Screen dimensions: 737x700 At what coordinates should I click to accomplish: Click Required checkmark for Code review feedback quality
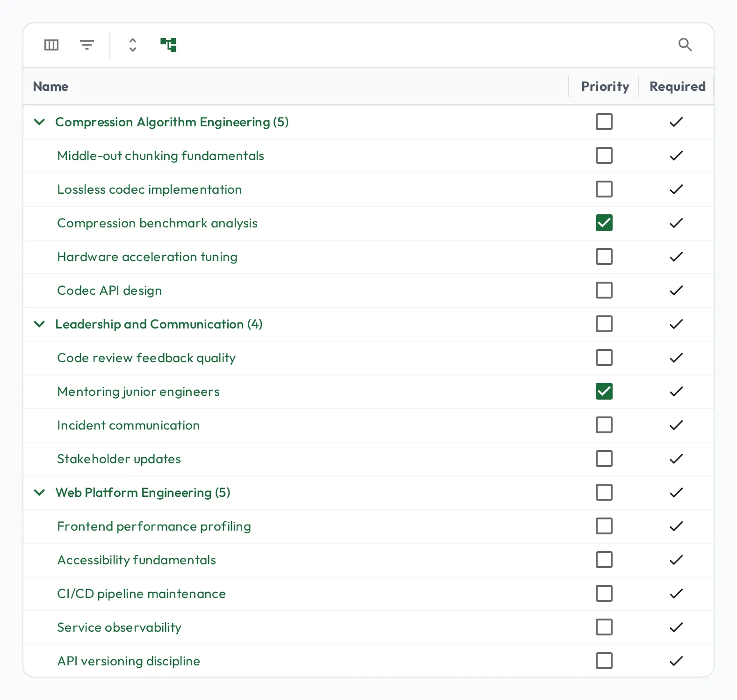pyautogui.click(x=676, y=358)
